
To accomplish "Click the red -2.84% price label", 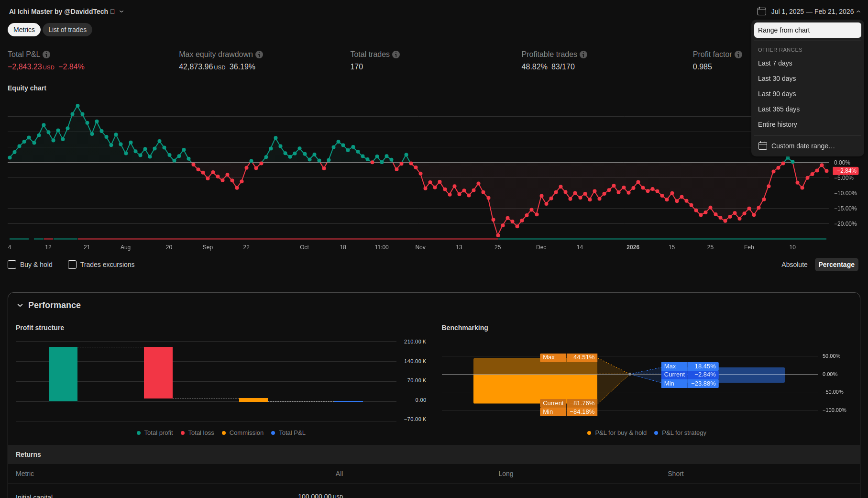I will pos(846,171).
